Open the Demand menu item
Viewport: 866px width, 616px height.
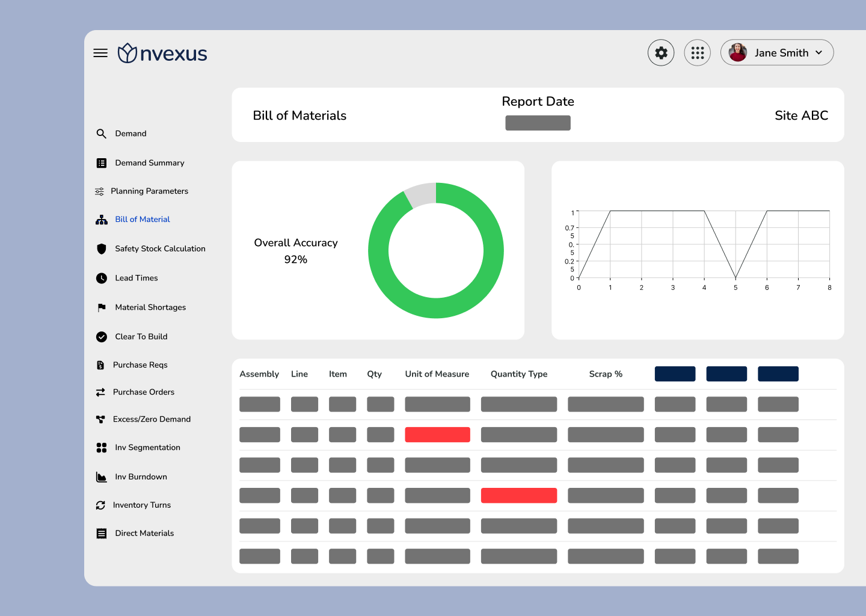[x=131, y=134]
